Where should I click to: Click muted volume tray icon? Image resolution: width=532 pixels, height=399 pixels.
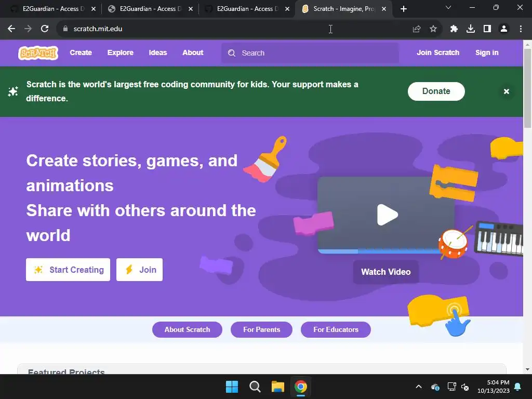465,387
